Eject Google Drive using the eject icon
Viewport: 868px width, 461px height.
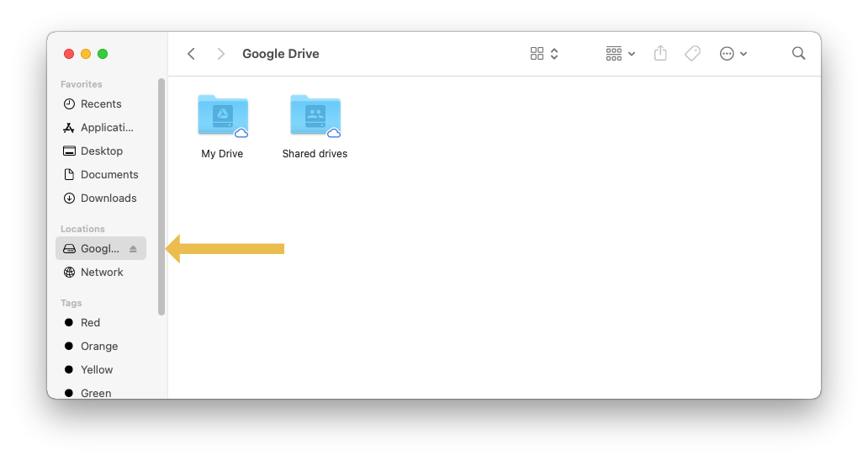133,249
